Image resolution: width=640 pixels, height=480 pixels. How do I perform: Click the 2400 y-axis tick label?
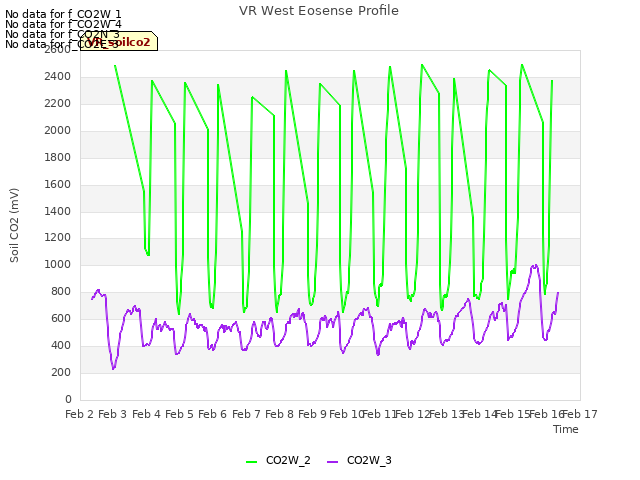coord(58,77)
